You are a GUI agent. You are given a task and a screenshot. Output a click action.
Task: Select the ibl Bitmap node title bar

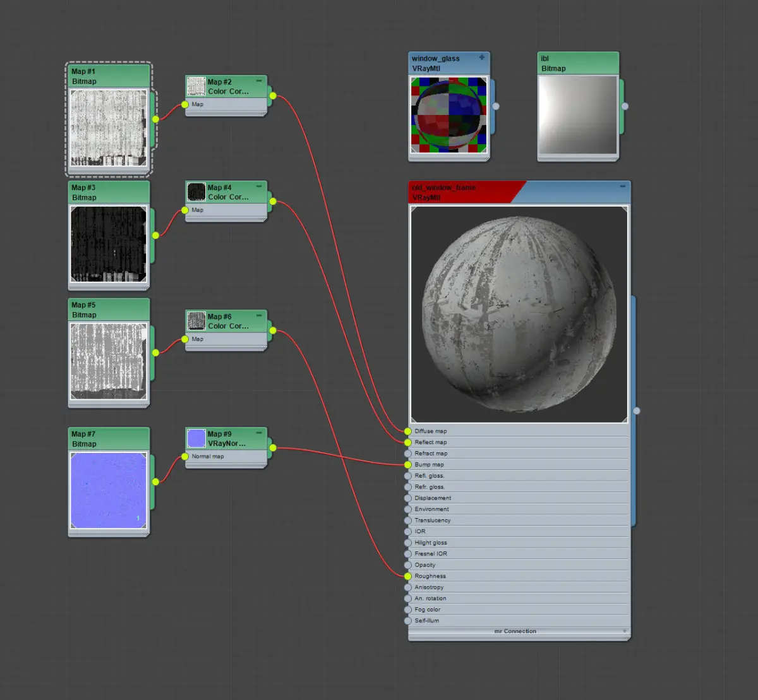click(577, 63)
